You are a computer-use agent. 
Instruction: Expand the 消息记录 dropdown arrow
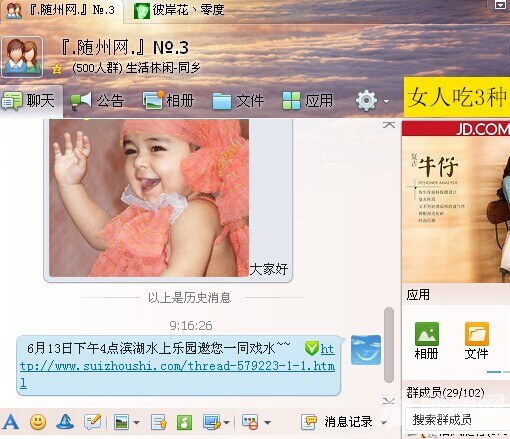pyautogui.click(x=384, y=423)
